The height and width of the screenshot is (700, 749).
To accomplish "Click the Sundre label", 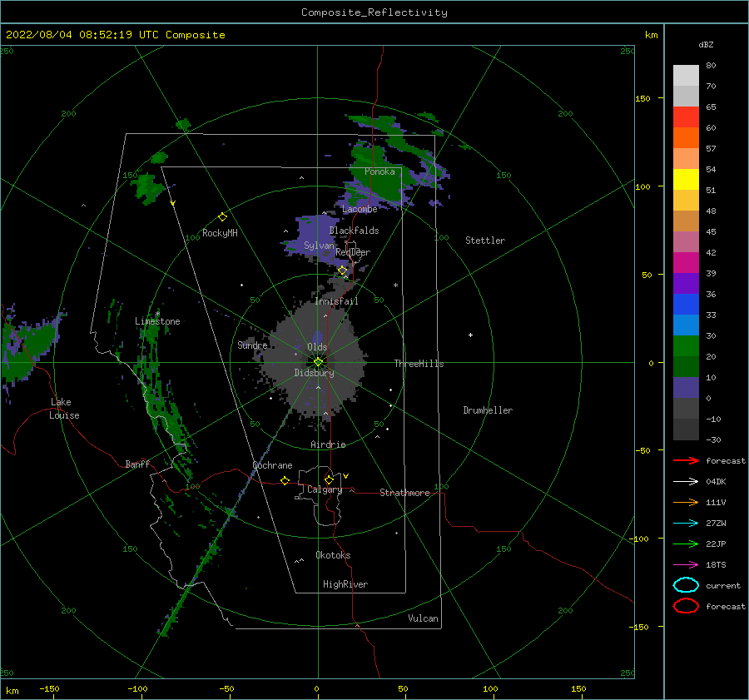I will (252, 345).
